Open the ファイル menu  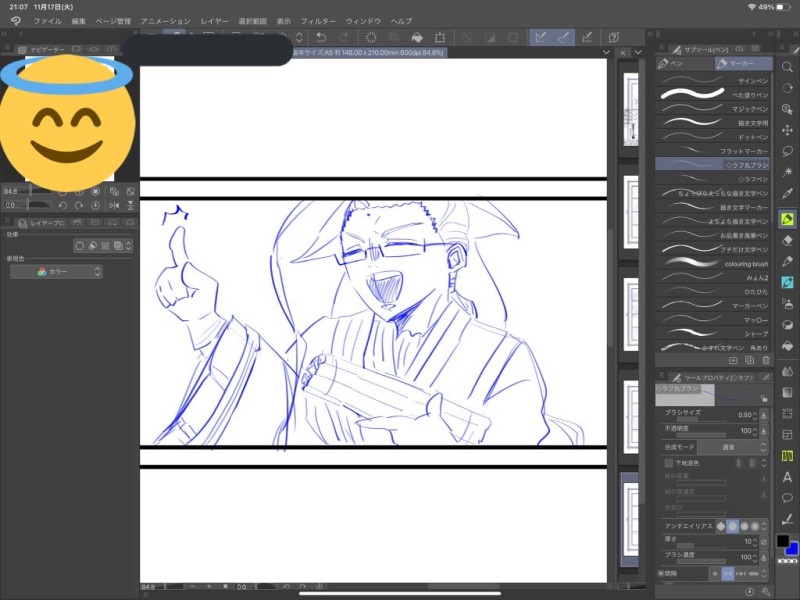[47, 21]
